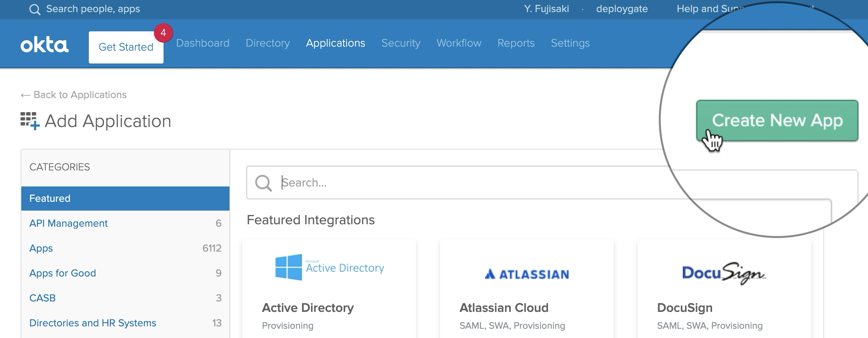Screen dimensions: 868x338
Task: Open the DocuSign card title
Action: click(685, 308)
